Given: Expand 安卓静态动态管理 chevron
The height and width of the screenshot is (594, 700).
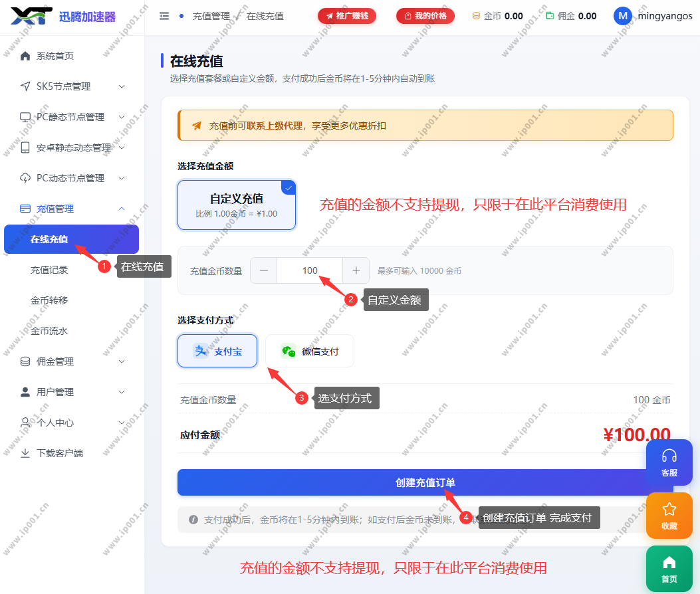Looking at the screenshot, I should pyautogui.click(x=122, y=148).
